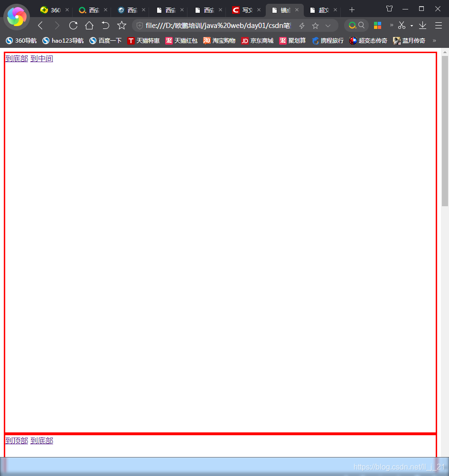Open the 天猫红包 bookmark
The image size is (449, 476).
tap(181, 41)
